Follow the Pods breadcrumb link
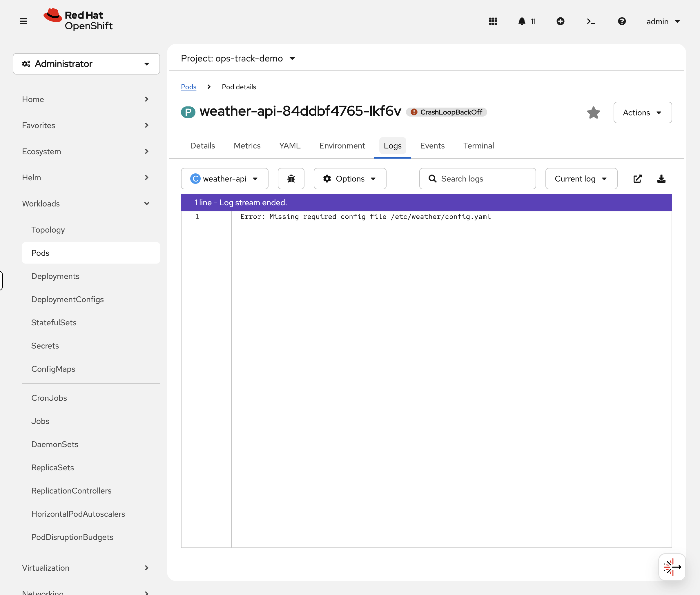The height and width of the screenshot is (595, 700). (188, 87)
